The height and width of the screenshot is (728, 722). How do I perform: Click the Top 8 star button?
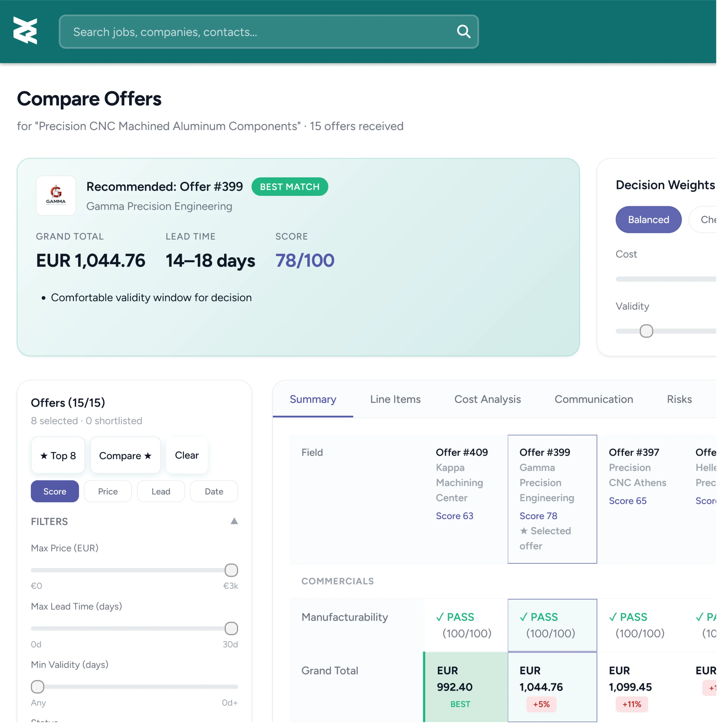pos(58,456)
